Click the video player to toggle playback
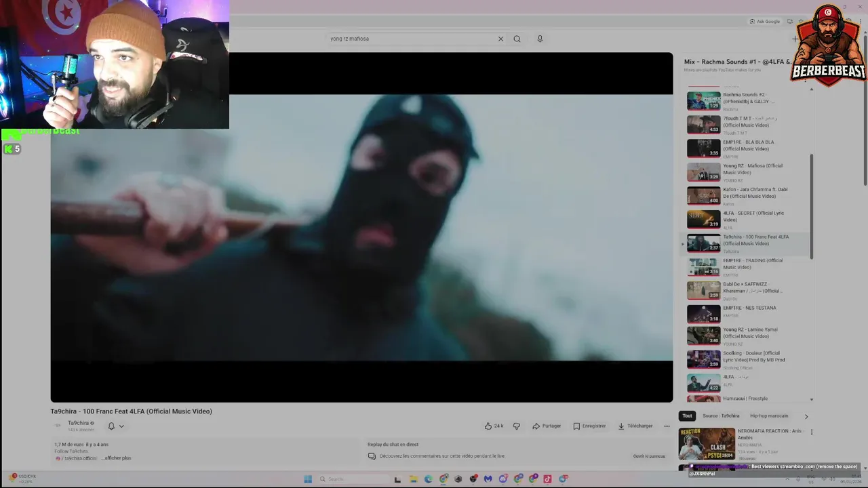868x488 pixels. pyautogui.click(x=361, y=227)
